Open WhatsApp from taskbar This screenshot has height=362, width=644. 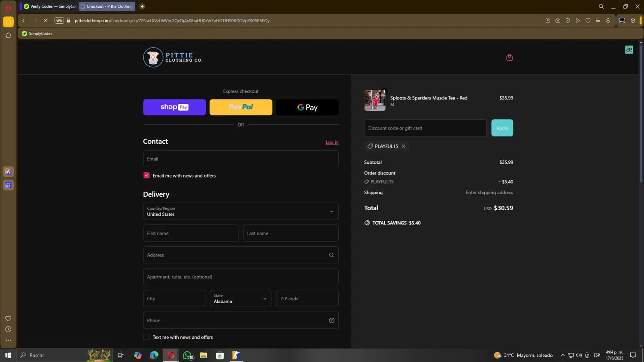coord(187,355)
